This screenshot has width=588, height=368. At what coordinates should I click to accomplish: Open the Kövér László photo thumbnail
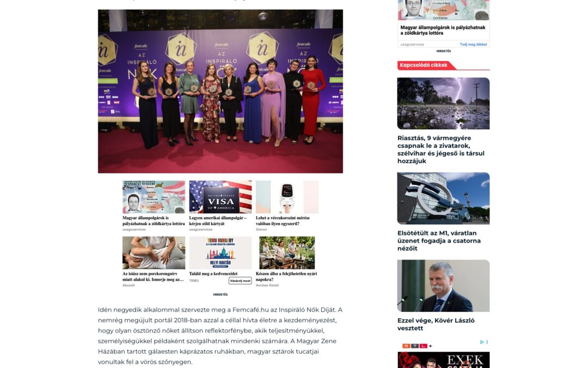[x=443, y=286]
